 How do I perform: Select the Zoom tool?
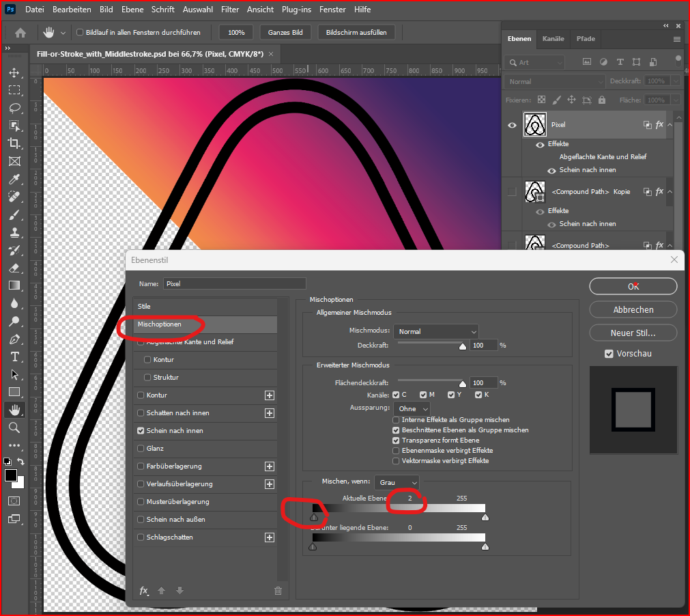click(x=15, y=429)
